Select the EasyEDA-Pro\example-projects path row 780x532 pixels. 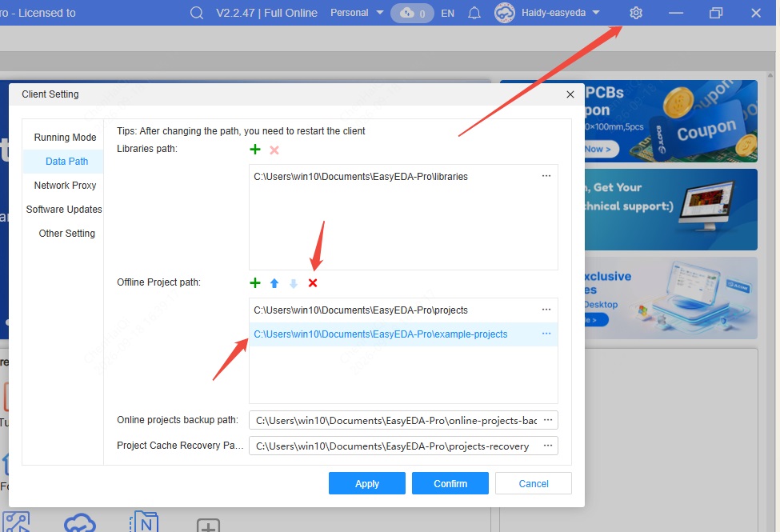(403, 334)
